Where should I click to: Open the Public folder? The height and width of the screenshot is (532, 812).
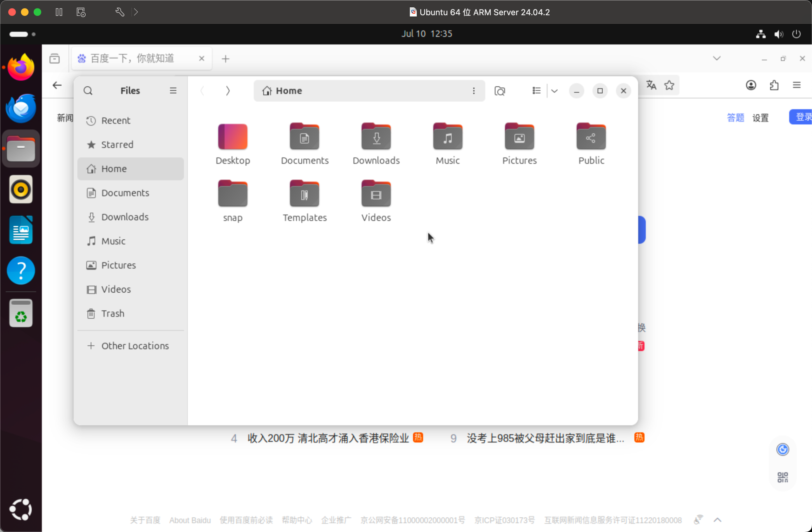pos(591,144)
